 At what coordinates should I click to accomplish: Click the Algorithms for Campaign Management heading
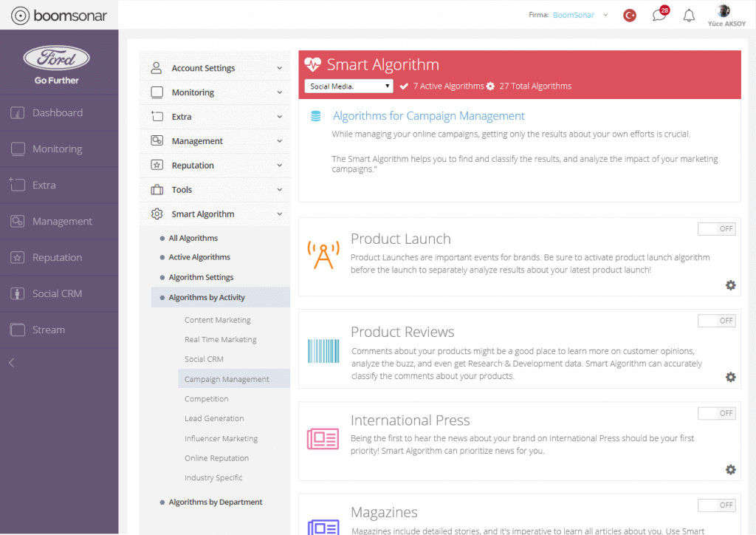click(429, 116)
